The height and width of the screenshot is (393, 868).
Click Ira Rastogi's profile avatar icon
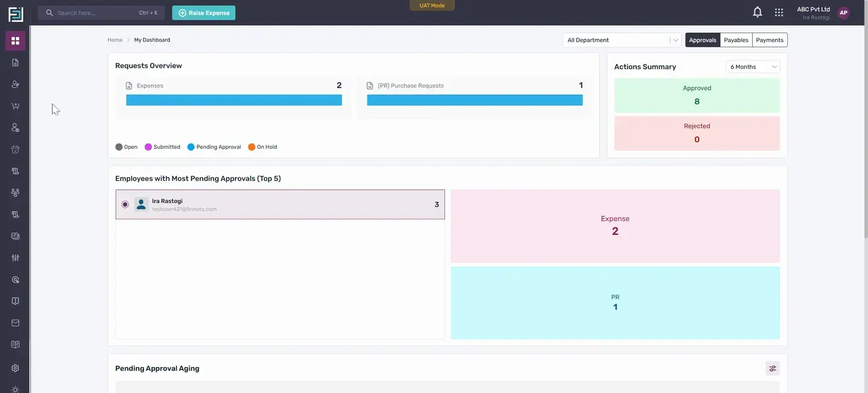[141, 204]
